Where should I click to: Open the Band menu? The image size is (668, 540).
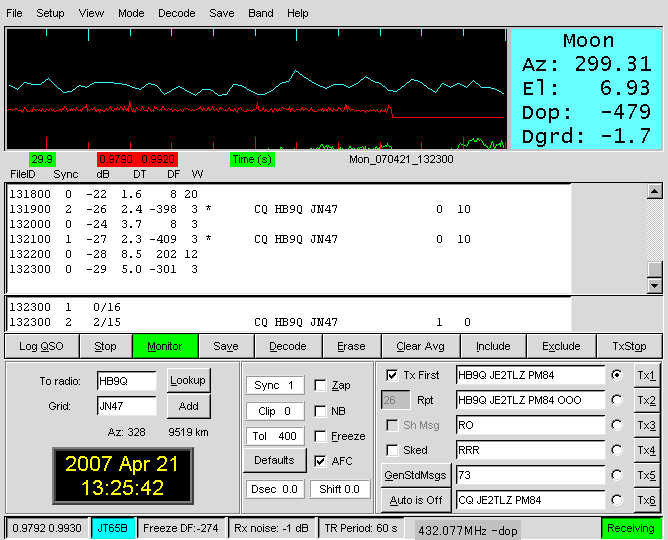260,14
